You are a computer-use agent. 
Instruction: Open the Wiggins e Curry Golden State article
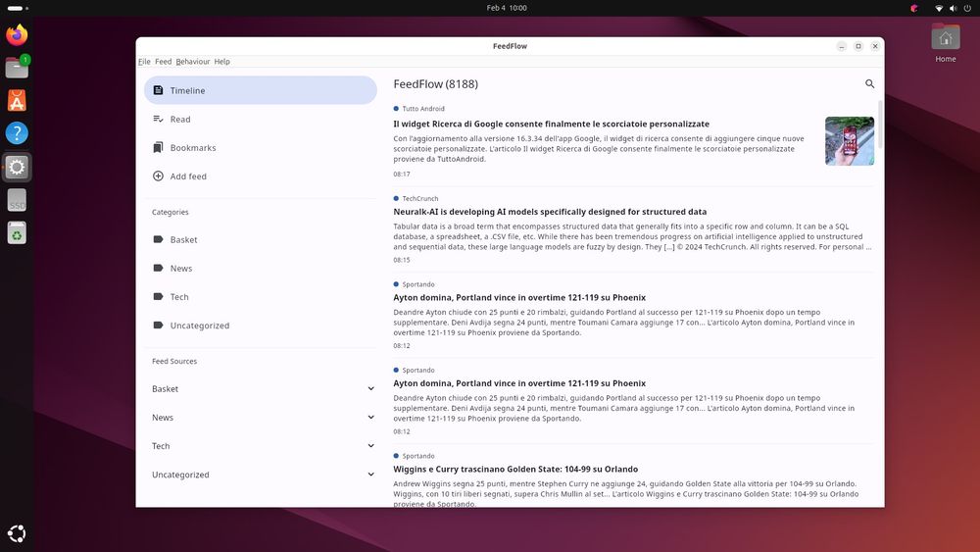pos(515,469)
